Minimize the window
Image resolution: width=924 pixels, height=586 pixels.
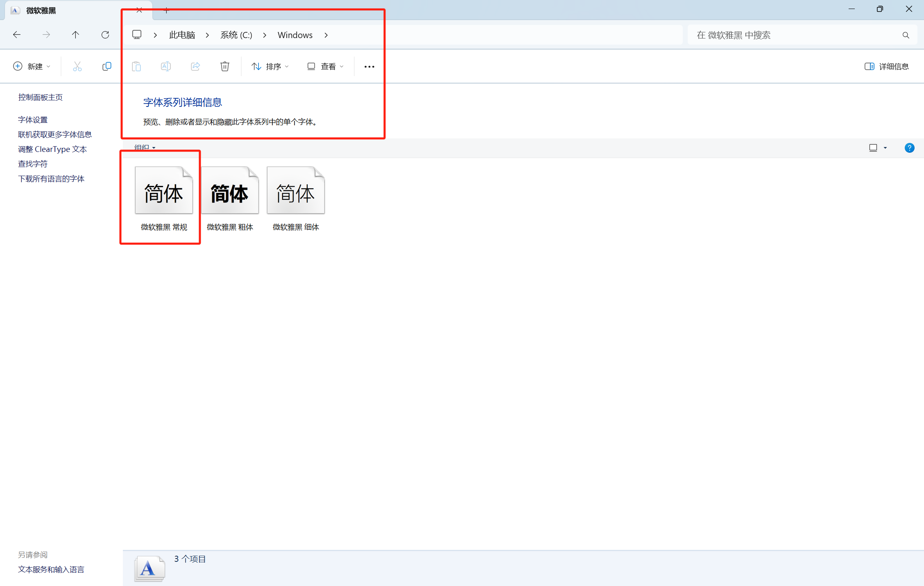click(852, 9)
